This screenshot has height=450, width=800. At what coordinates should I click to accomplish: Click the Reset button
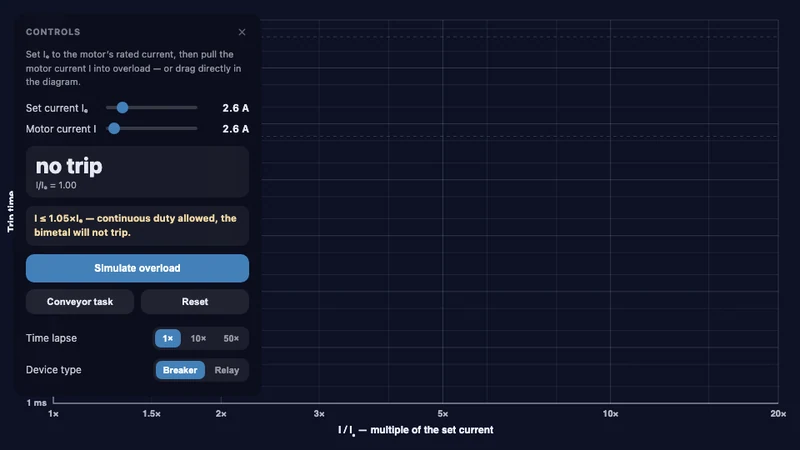(195, 302)
